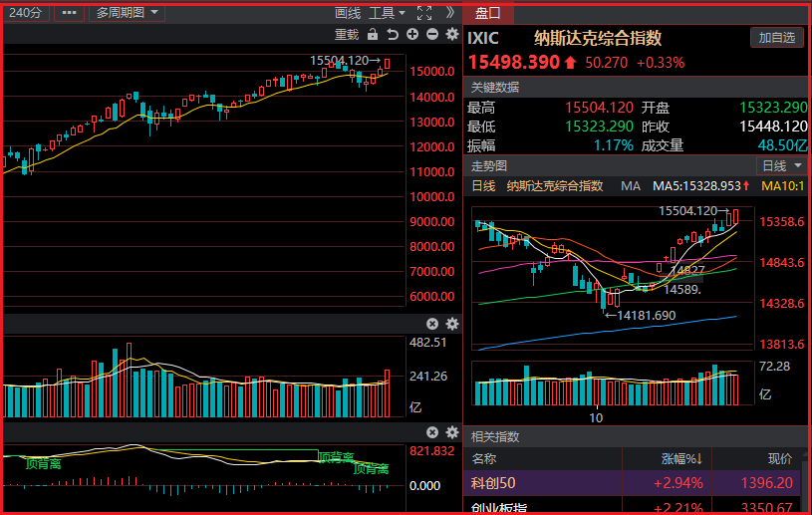This screenshot has height=515, width=812.
Task: Open the more periods ellipsis button
Action: [70, 12]
